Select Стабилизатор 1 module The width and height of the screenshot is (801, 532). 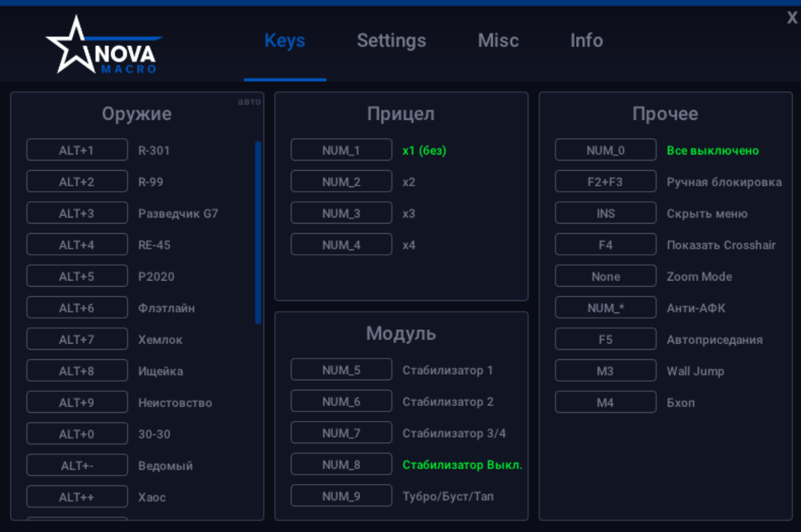pyautogui.click(x=447, y=371)
